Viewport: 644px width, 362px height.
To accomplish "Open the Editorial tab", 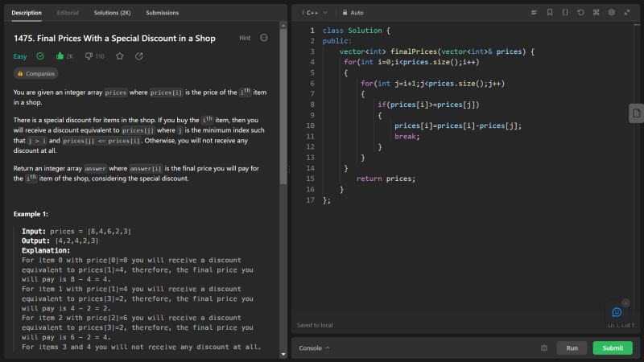I will [x=68, y=13].
